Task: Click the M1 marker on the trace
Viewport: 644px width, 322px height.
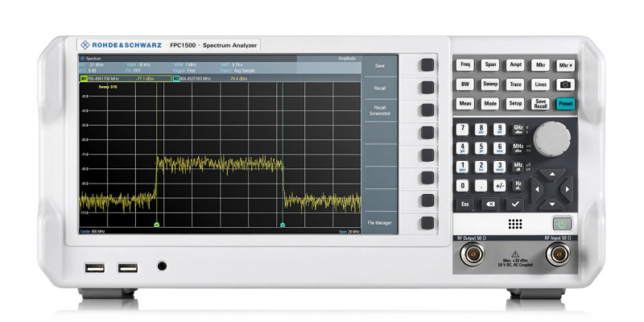Action: (x=156, y=225)
